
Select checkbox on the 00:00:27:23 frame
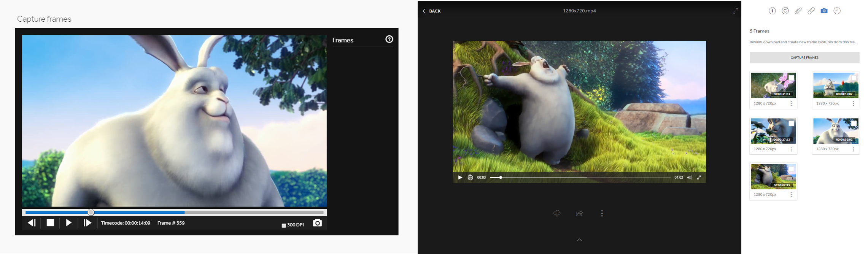click(791, 124)
